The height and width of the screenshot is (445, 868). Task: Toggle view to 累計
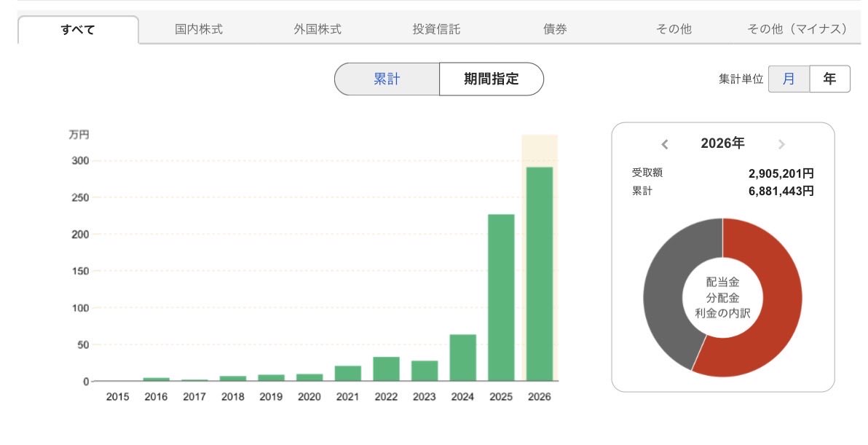click(x=387, y=79)
